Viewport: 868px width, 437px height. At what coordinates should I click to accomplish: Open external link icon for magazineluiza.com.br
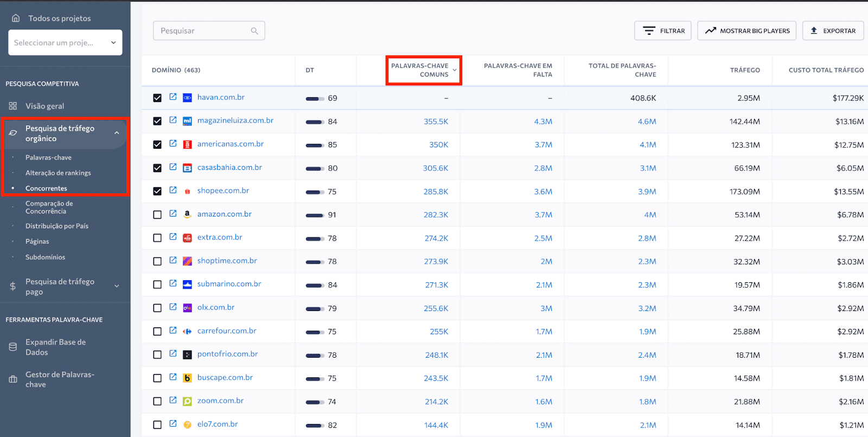(x=173, y=120)
